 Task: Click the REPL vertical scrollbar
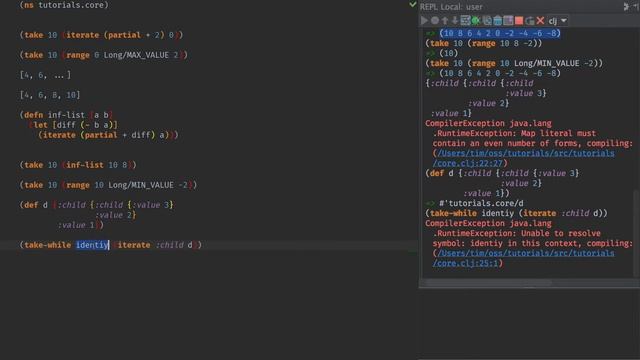[637, 233]
